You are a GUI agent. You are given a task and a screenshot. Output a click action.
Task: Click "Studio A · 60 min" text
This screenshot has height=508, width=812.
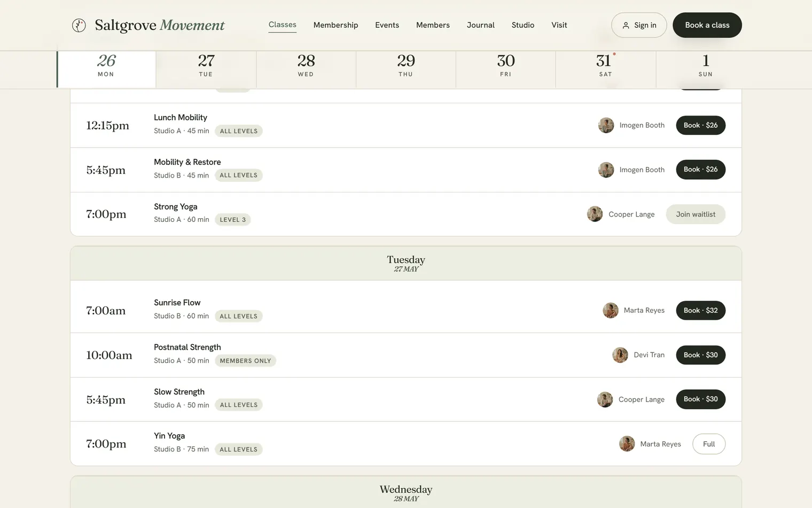pyautogui.click(x=182, y=219)
